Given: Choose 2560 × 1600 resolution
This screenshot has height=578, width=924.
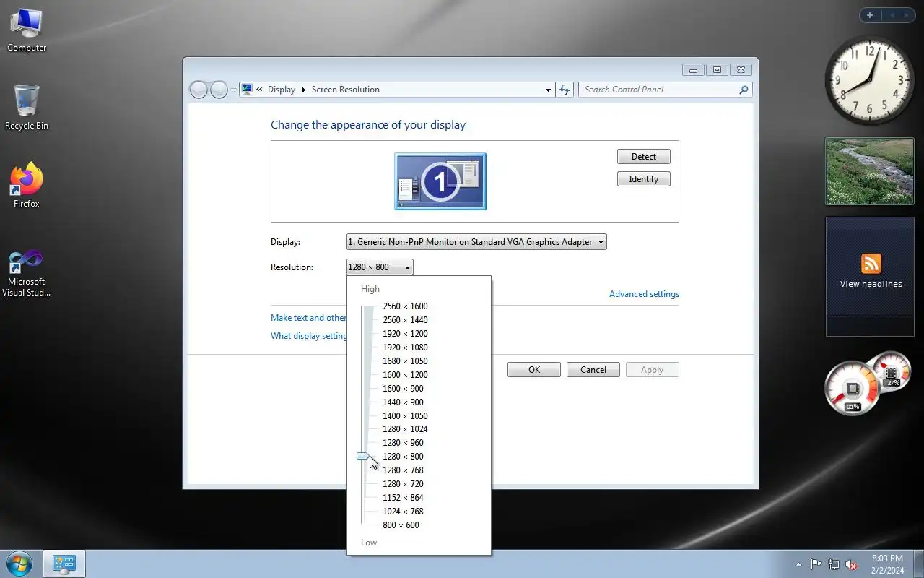Looking at the screenshot, I should pos(405,306).
